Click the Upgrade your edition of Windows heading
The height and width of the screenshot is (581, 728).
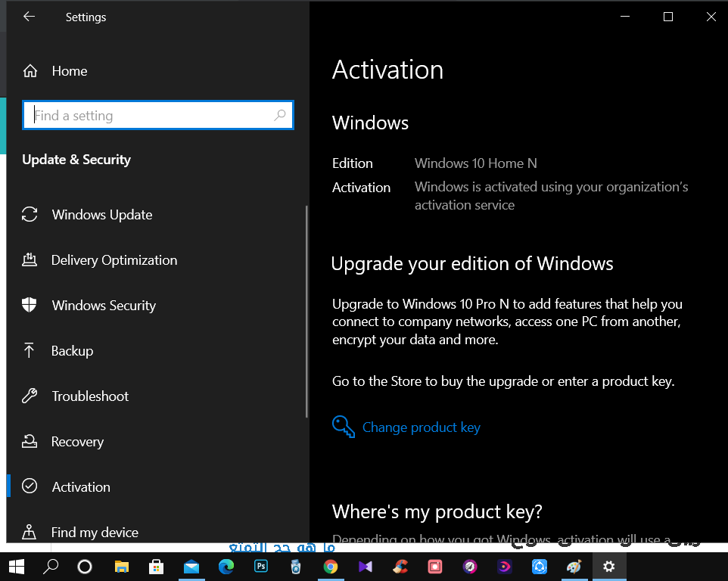pyautogui.click(x=472, y=263)
